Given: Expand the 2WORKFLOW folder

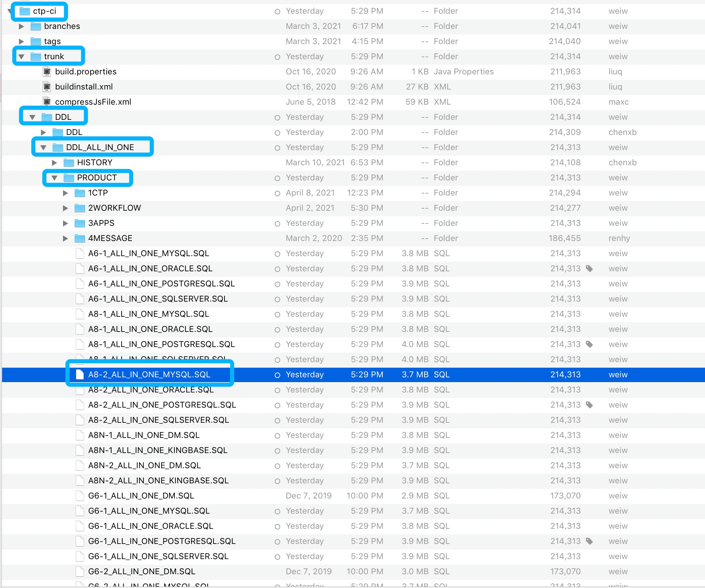Looking at the screenshot, I should (65, 208).
